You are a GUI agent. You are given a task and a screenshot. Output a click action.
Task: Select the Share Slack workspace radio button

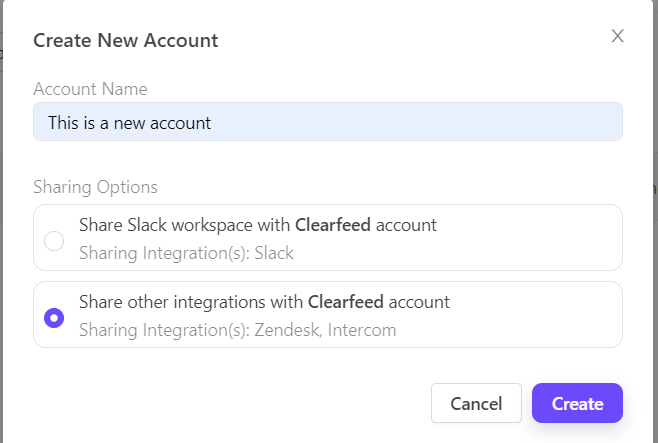[x=55, y=240]
